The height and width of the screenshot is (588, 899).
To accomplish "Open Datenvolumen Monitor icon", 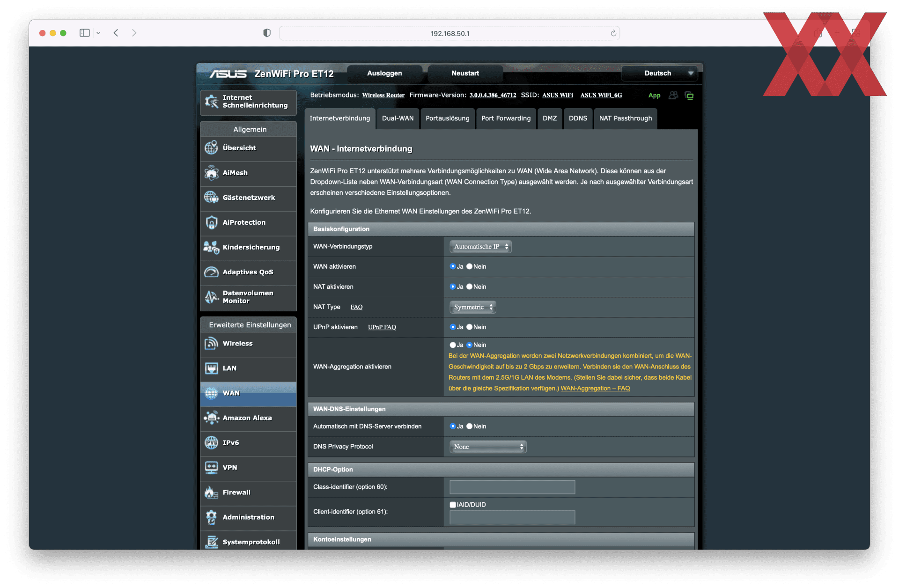I will (211, 297).
